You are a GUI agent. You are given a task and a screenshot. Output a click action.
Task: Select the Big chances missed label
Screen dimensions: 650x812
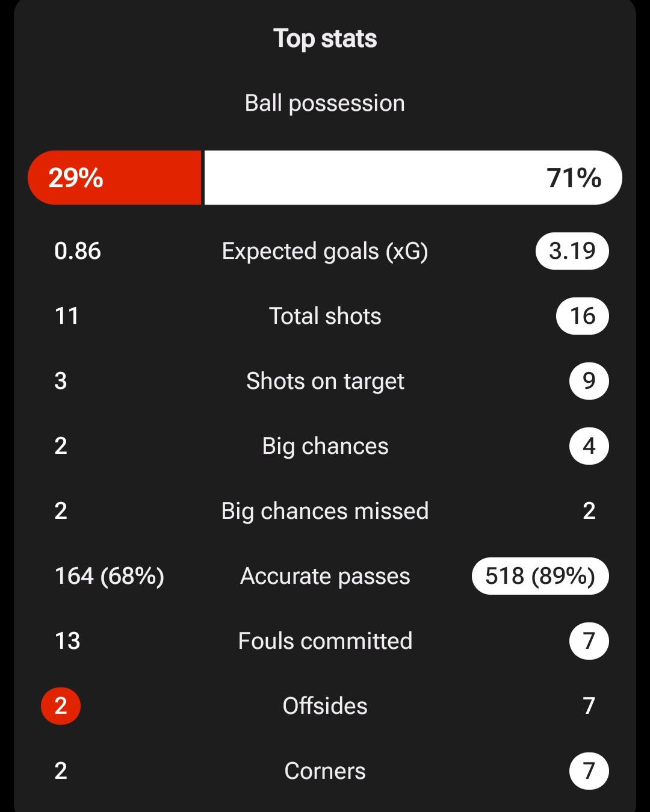pyautogui.click(x=325, y=511)
